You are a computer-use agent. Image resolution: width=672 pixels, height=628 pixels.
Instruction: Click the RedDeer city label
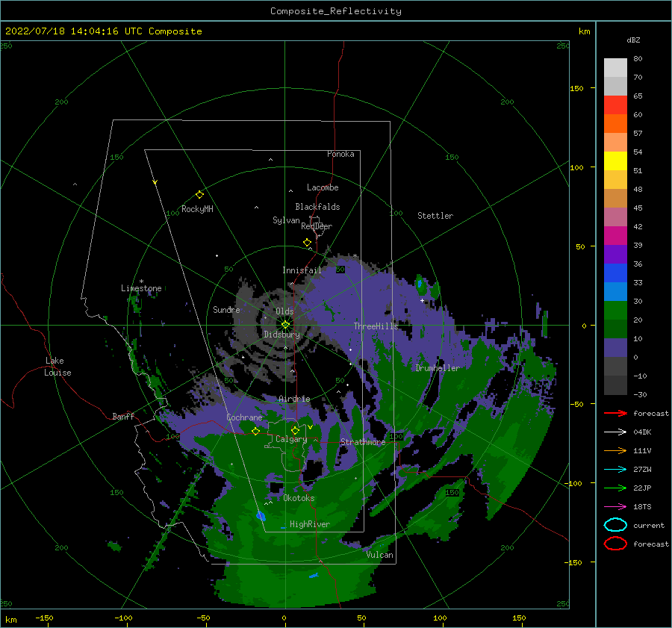click(317, 226)
